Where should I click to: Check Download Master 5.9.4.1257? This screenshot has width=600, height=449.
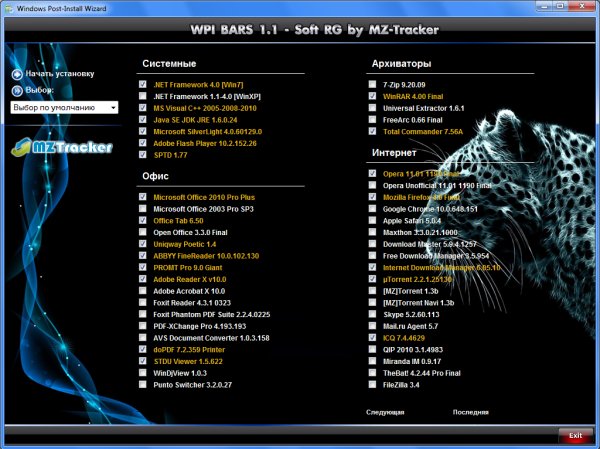(x=372, y=244)
